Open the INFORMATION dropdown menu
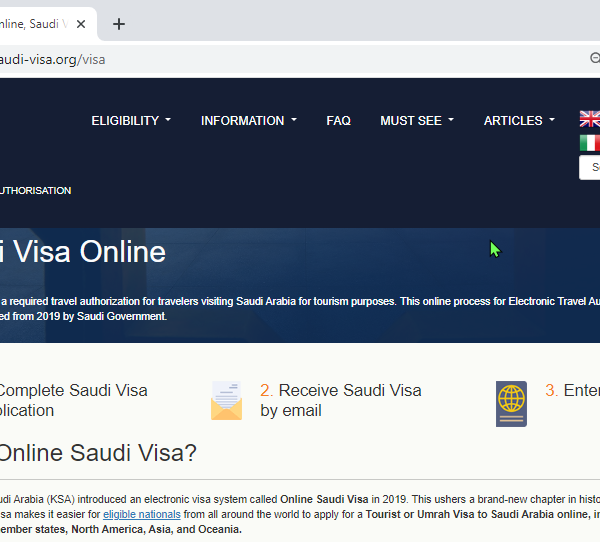The height and width of the screenshot is (542, 600). 248,120
